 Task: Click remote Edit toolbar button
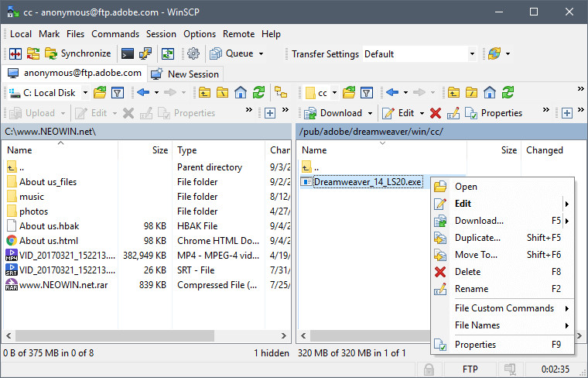tap(398, 113)
